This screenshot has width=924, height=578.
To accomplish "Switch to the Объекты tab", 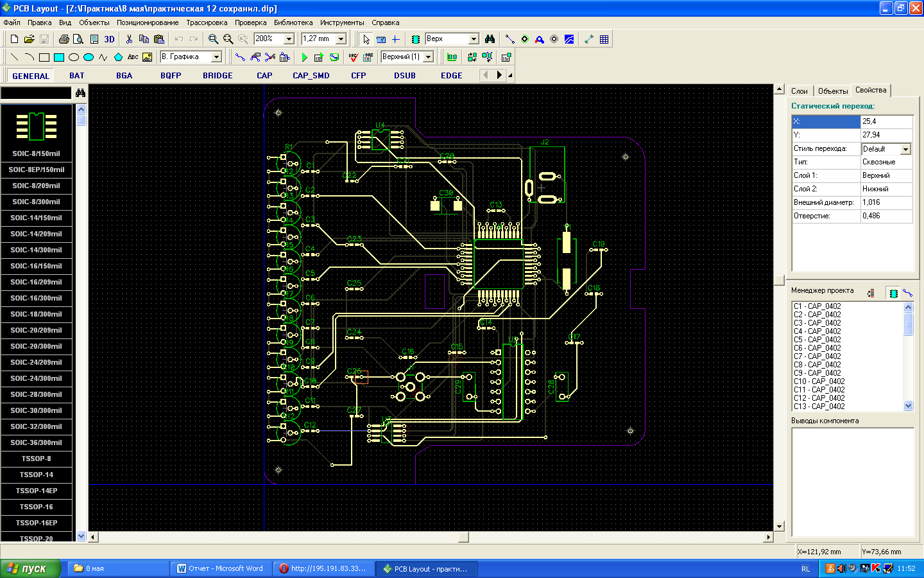I will [833, 91].
